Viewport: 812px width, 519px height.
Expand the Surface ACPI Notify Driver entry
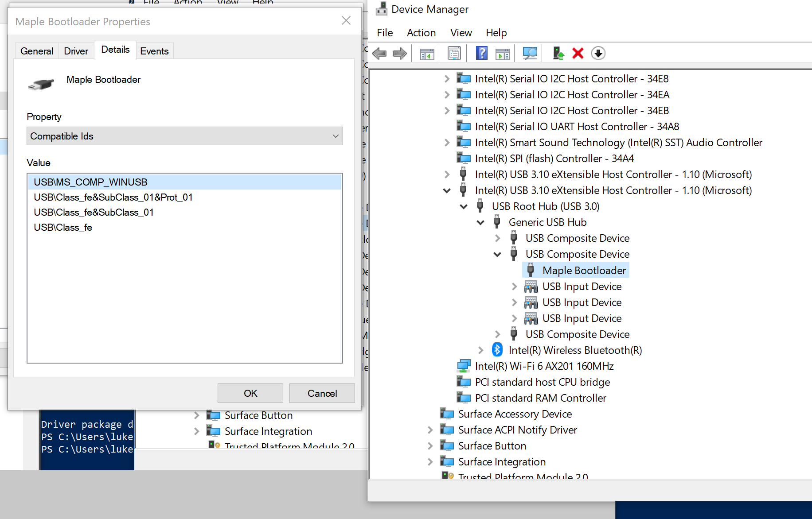[430, 430]
